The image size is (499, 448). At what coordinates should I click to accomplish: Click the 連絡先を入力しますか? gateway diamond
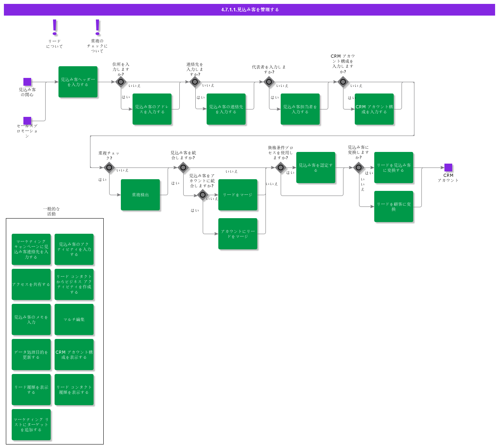pos(195,82)
